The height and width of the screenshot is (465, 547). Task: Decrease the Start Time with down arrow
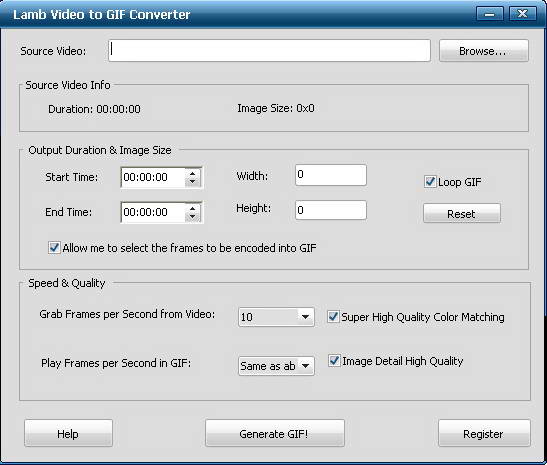(x=192, y=182)
